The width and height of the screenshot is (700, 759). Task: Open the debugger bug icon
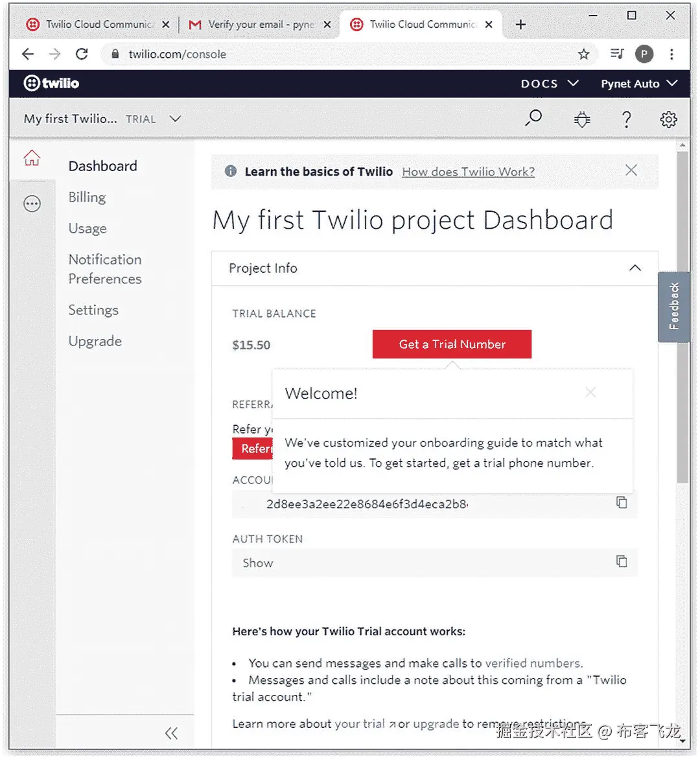(x=582, y=119)
